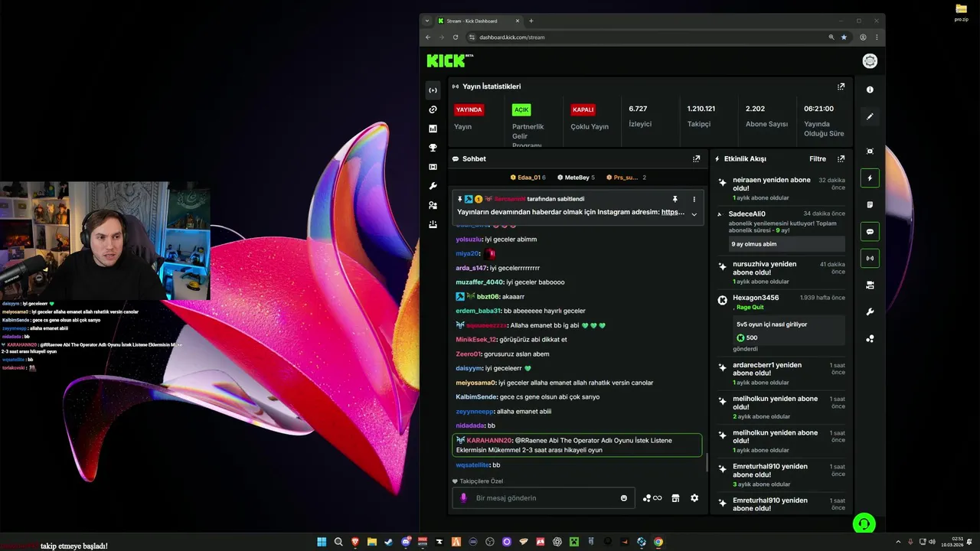Image resolution: width=980 pixels, height=551 pixels.
Task: Click the Hexagon3456 activity entry
Action: coord(781,324)
